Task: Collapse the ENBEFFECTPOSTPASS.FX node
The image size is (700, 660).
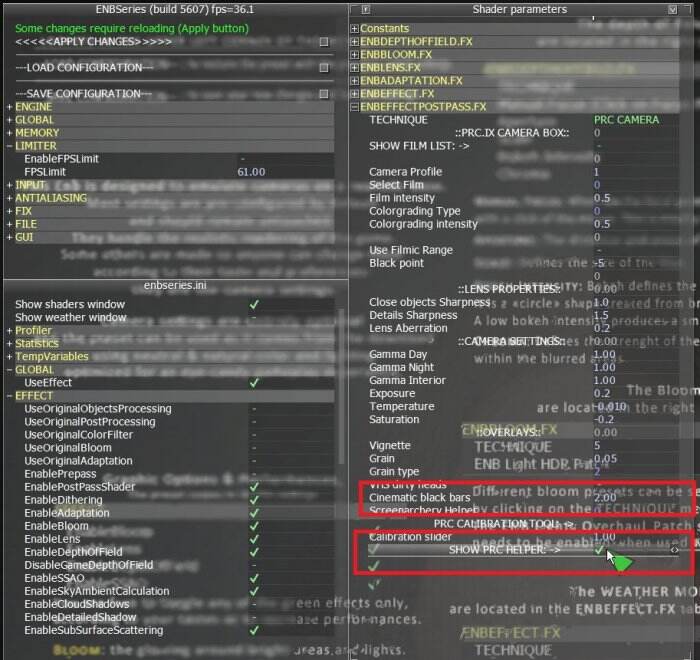Action: click(354, 107)
